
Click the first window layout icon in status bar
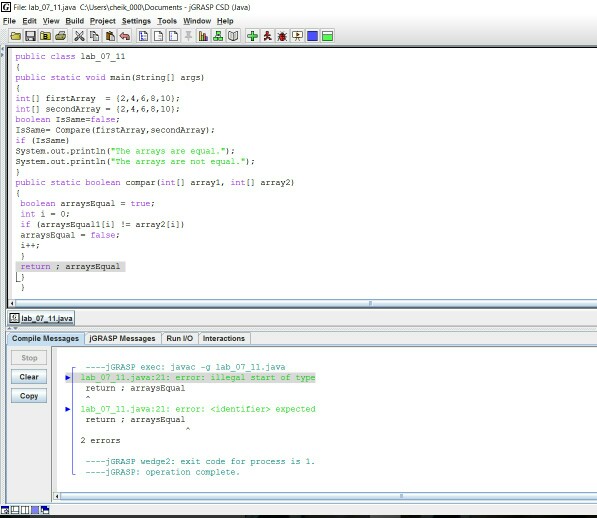[5, 510]
